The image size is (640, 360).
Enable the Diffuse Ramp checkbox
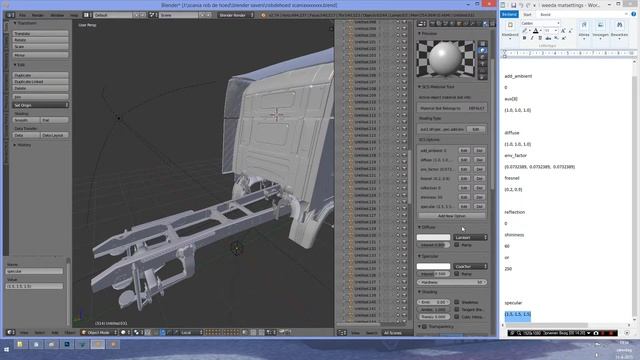[457, 245]
